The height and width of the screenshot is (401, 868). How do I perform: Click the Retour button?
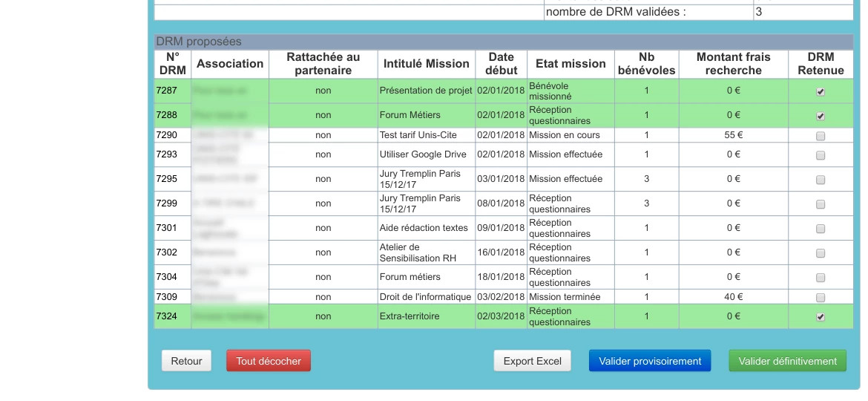tap(186, 362)
